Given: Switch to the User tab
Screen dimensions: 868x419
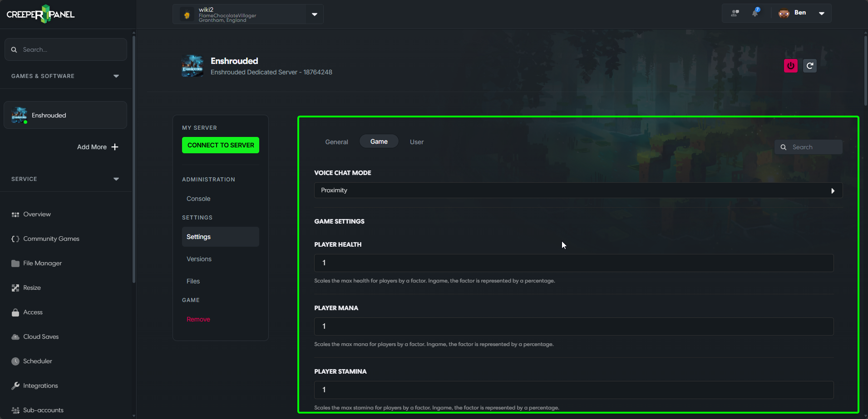Looking at the screenshot, I should (x=417, y=142).
